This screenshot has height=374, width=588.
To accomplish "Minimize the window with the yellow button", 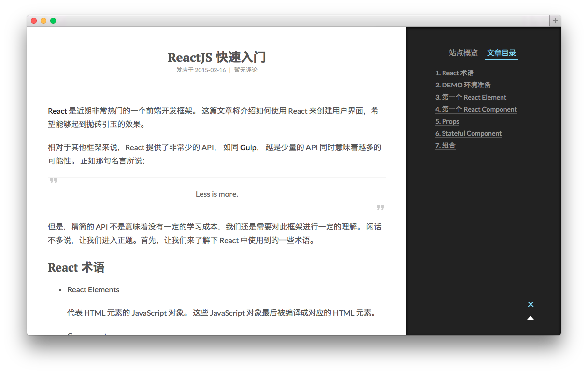I will (x=43, y=21).
